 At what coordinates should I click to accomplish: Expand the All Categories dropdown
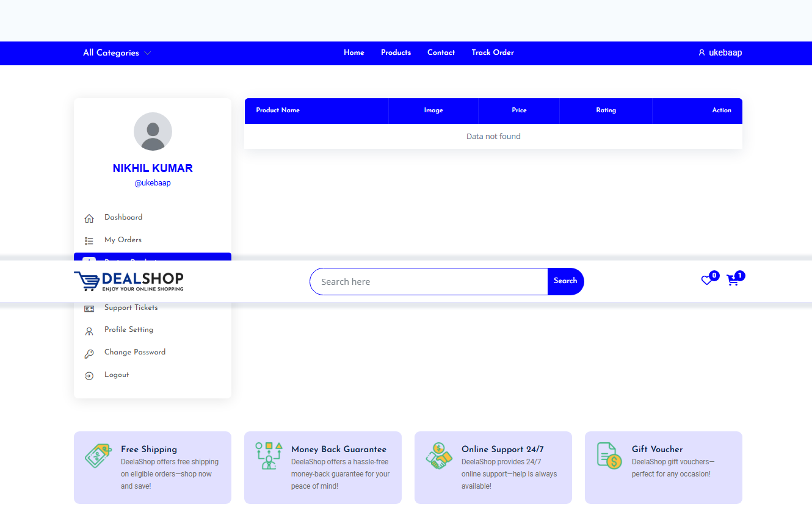[117, 53]
